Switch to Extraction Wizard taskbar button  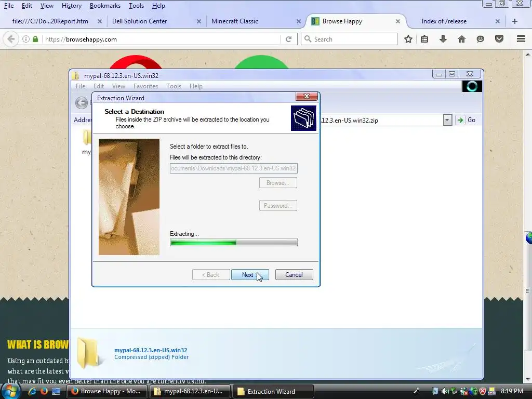[273, 391]
